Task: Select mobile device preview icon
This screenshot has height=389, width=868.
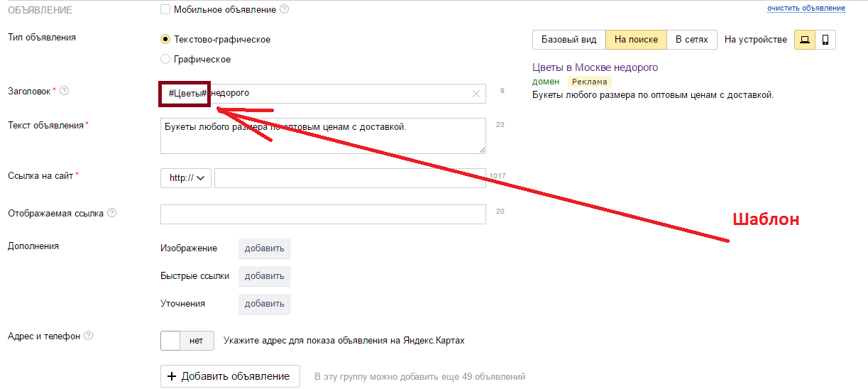Action: pos(825,40)
